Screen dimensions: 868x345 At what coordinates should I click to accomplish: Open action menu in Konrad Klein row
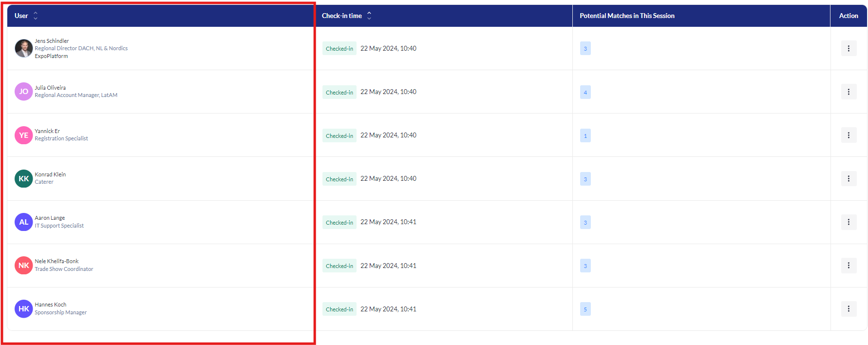[x=848, y=178]
